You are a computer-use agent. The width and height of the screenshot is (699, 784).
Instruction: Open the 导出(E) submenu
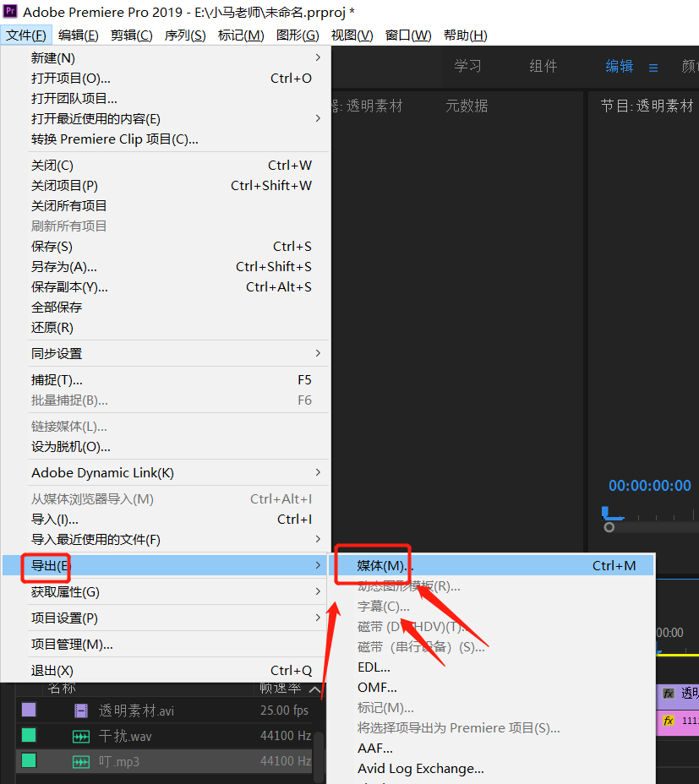(x=166, y=565)
